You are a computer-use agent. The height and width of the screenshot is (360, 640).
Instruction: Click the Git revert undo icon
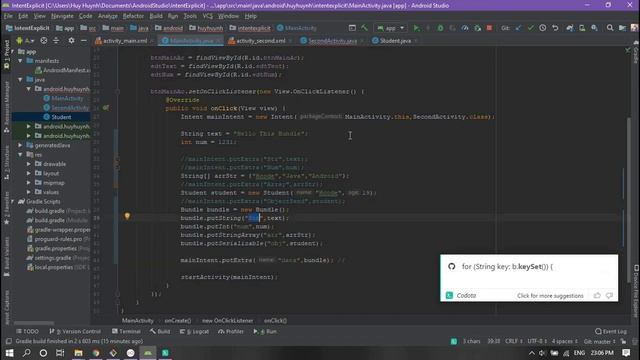pyautogui.click(x=555, y=28)
